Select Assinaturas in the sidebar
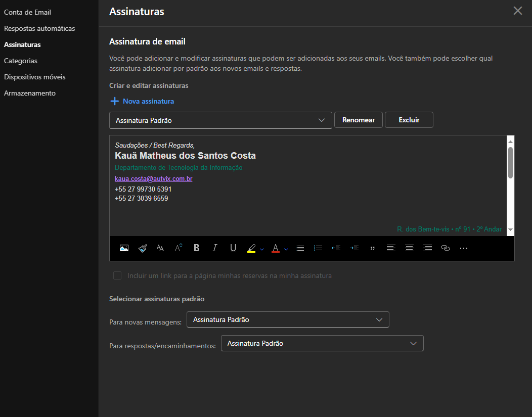 (22, 45)
